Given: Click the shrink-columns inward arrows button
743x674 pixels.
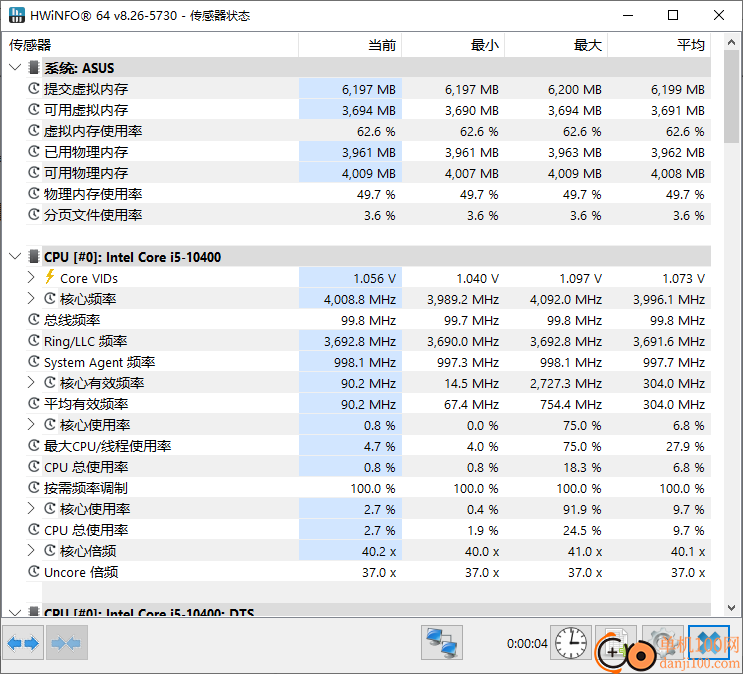Looking at the screenshot, I should pyautogui.click(x=67, y=643).
